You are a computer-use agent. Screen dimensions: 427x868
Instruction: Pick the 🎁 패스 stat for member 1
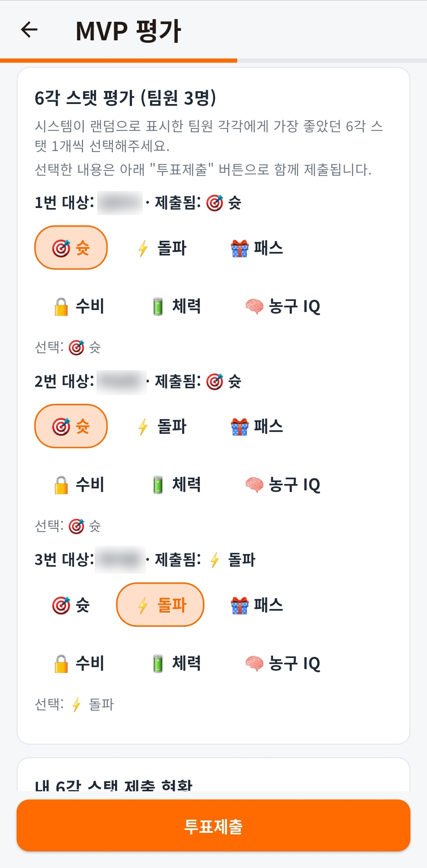point(257,248)
